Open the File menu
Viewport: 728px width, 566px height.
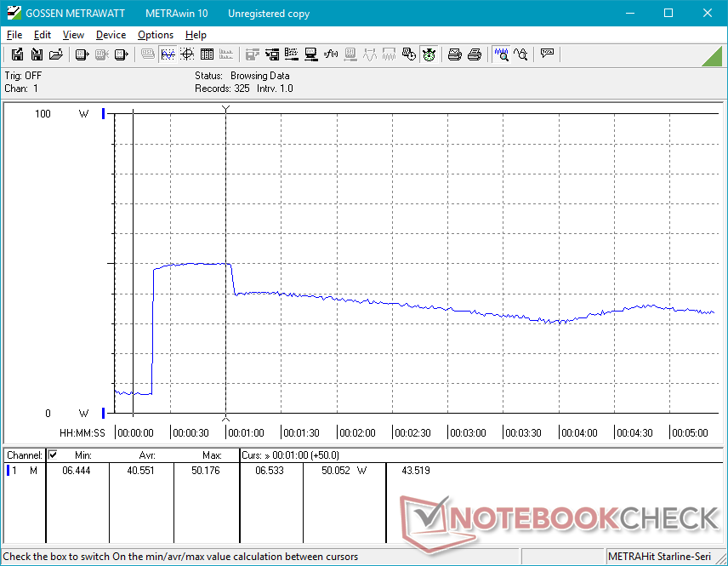click(14, 35)
